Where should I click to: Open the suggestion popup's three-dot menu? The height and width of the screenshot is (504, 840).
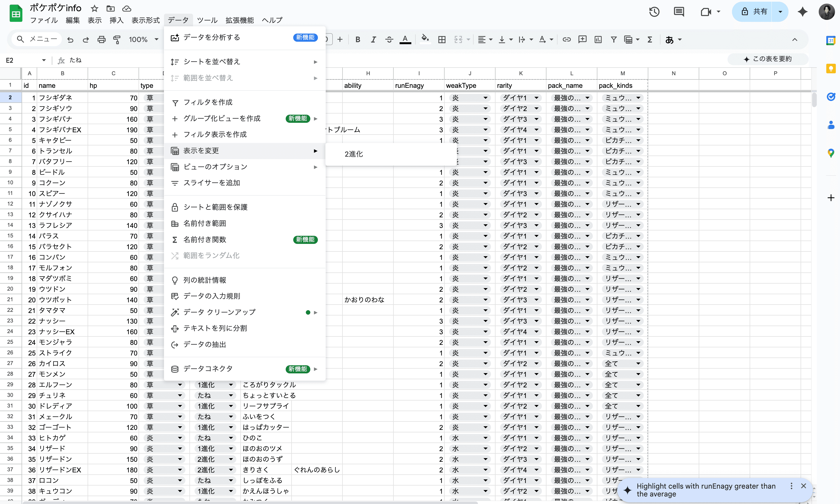(791, 486)
